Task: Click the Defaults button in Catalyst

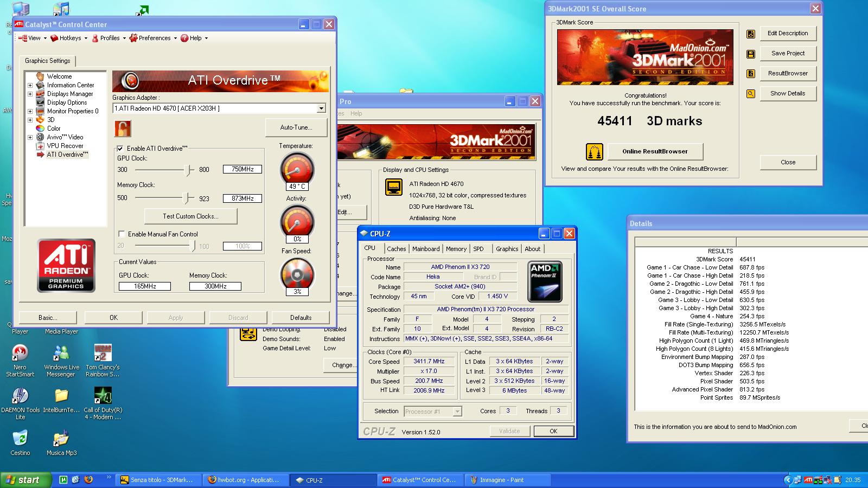Action: [x=301, y=318]
